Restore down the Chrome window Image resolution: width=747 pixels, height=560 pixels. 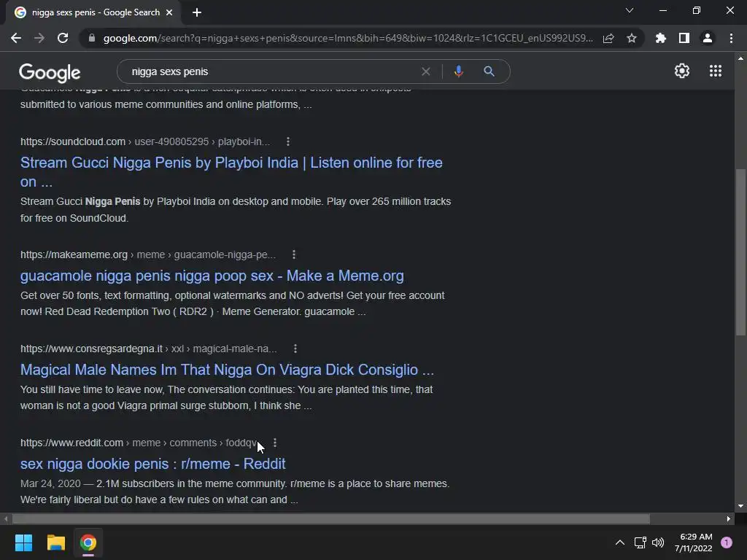[x=697, y=10]
